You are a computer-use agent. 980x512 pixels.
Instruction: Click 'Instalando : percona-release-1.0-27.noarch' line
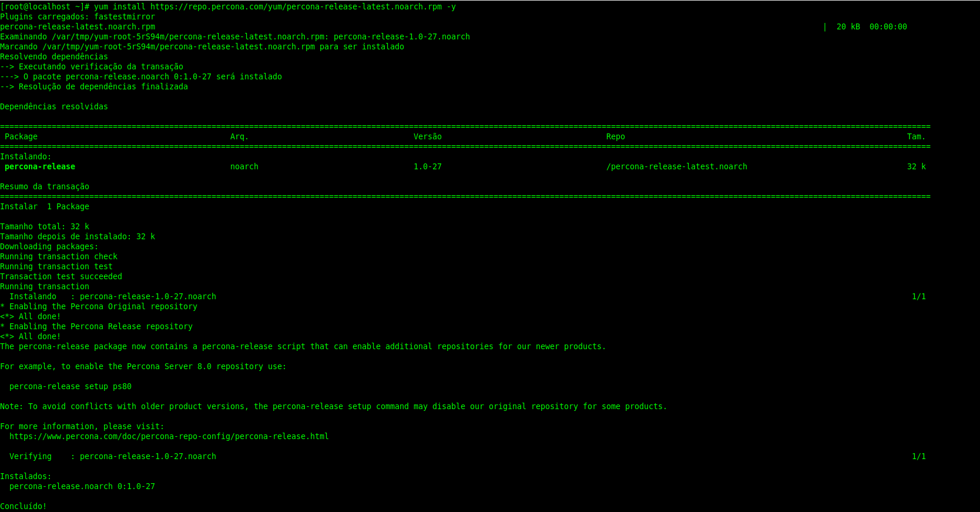point(113,296)
